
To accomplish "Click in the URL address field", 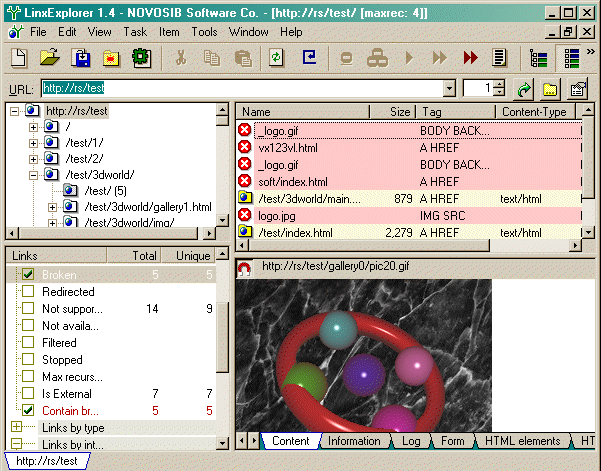I will click(242, 89).
